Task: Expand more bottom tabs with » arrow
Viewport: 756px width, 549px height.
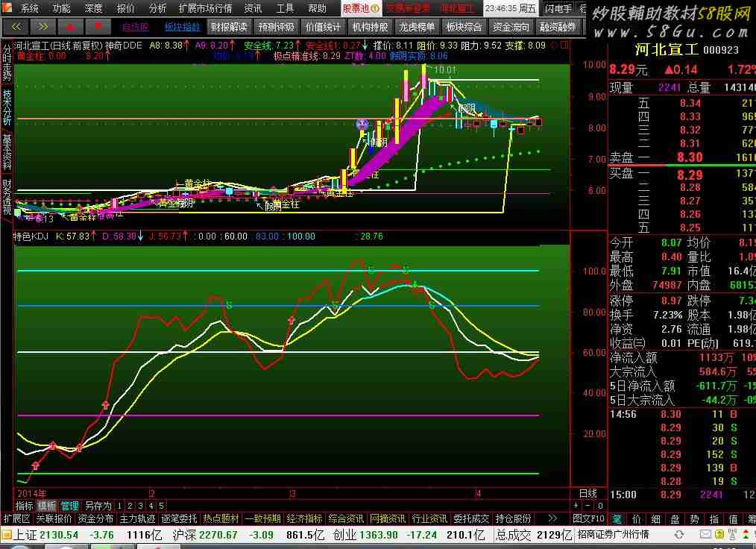Action: pos(552,518)
